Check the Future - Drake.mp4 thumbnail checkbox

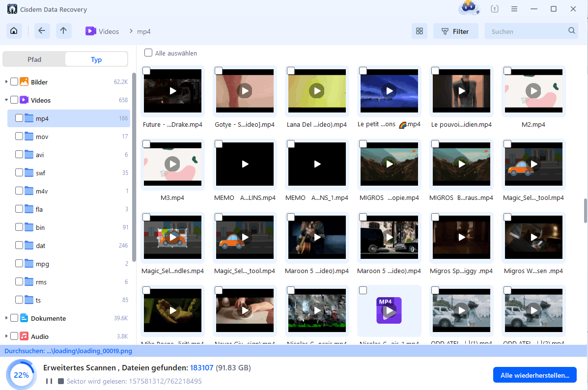(146, 71)
